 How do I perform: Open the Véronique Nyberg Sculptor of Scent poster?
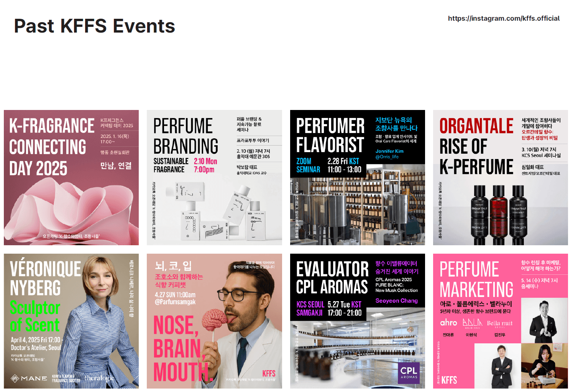tap(71, 321)
